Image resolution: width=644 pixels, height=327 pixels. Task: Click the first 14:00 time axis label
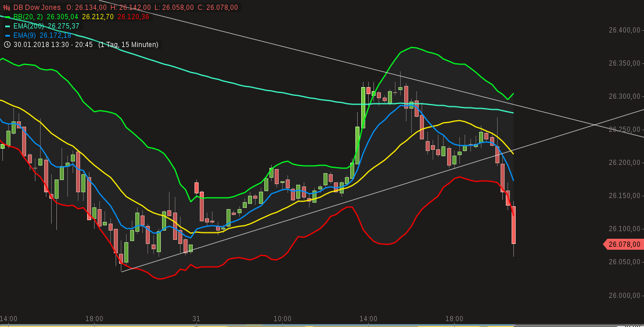(9, 319)
